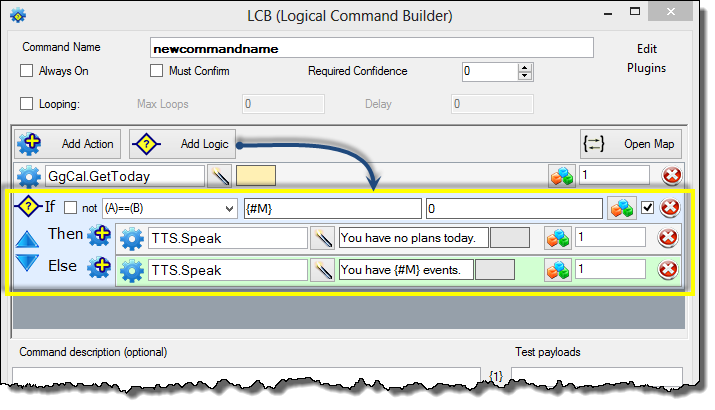Decrease the Required Confidence value
The image size is (715, 410).
[525, 76]
